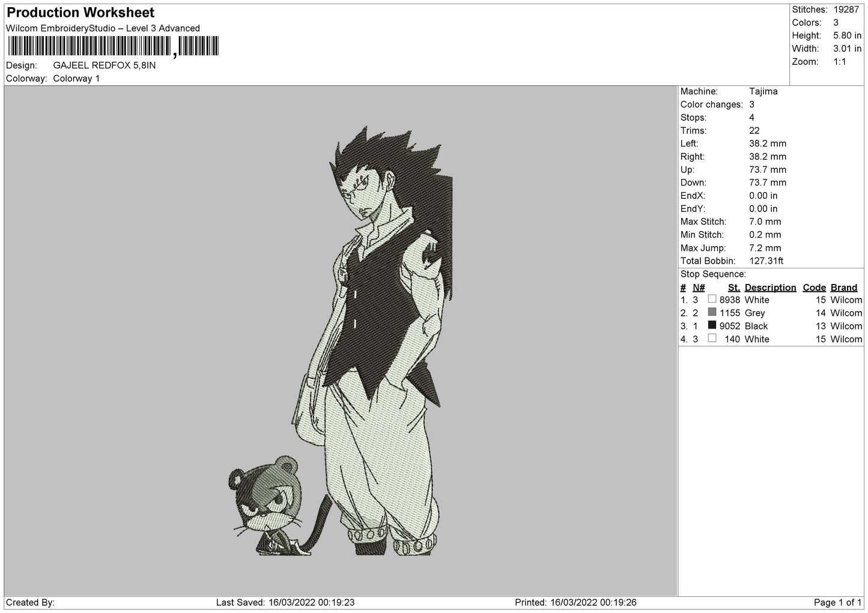
Task: Select the EndX value 0.00 in
Action: [763, 196]
